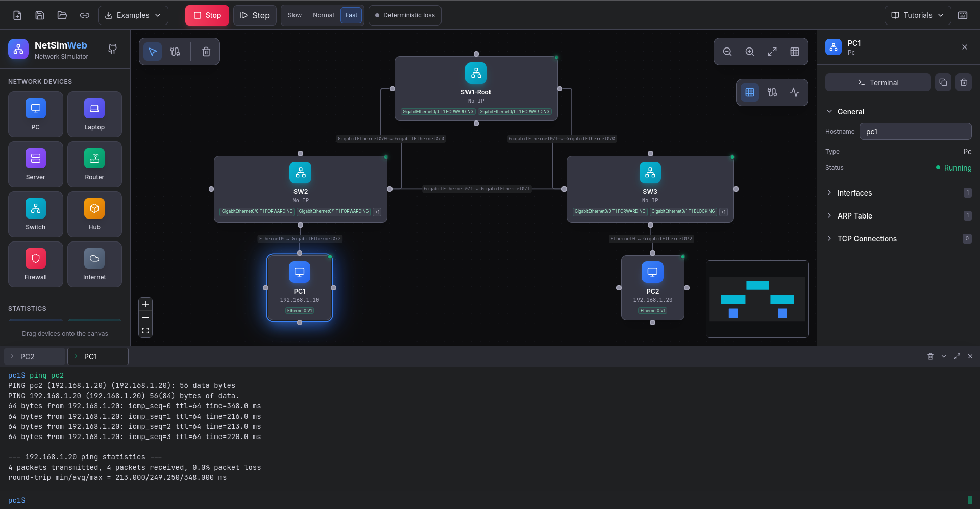Click the save icon in top toolbar

[40, 15]
